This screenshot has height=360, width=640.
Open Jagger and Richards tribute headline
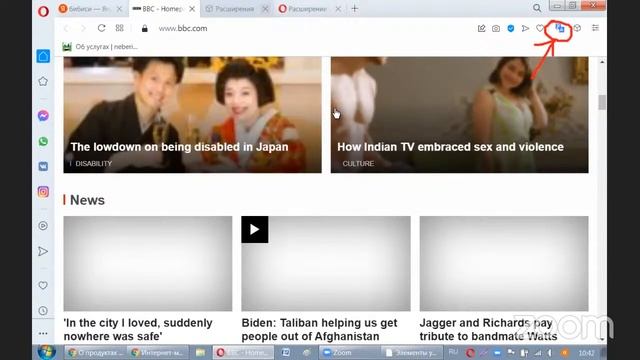pyautogui.click(x=488, y=329)
